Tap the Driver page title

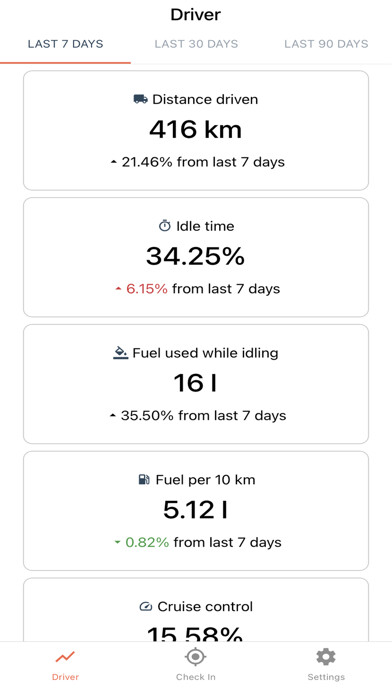pyautogui.click(x=196, y=15)
